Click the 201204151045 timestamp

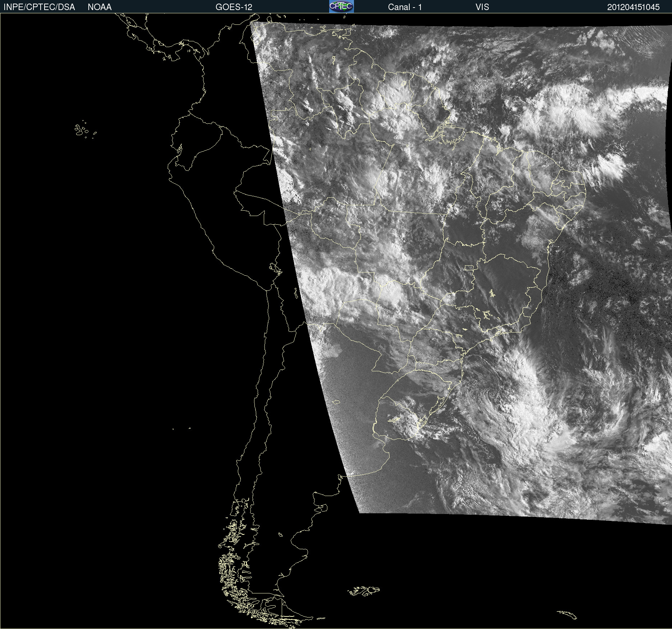coord(634,7)
